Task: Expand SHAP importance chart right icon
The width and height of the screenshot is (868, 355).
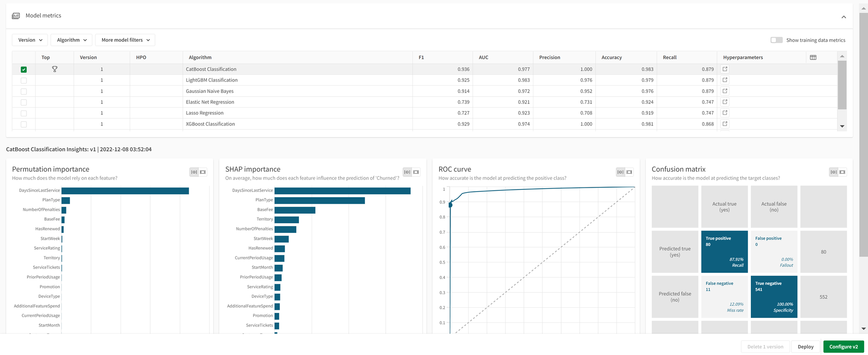Action: tap(416, 172)
